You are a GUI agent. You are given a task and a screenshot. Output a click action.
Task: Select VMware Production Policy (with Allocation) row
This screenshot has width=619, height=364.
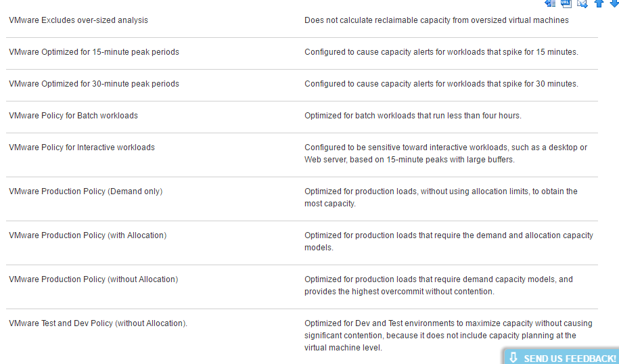(88, 235)
